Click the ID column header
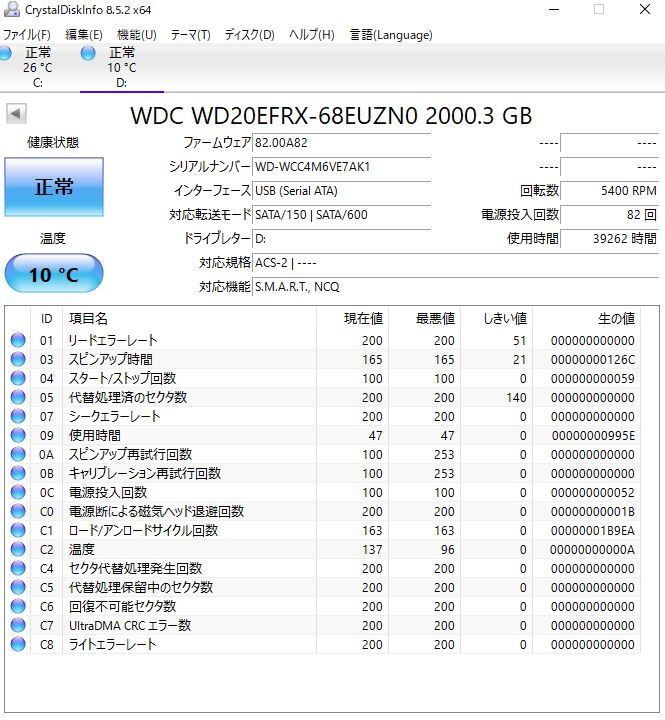665x720 pixels. pos(46,318)
